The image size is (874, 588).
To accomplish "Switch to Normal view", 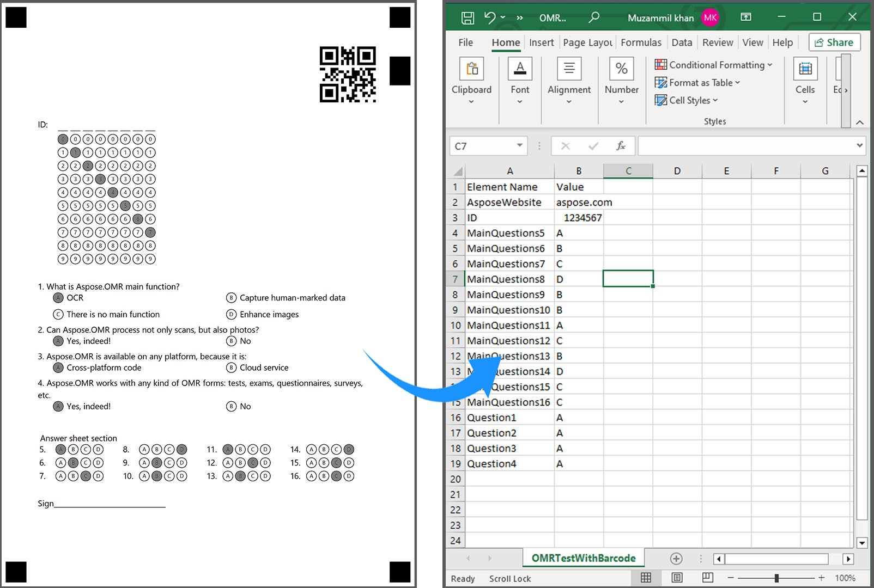I will pos(646,578).
